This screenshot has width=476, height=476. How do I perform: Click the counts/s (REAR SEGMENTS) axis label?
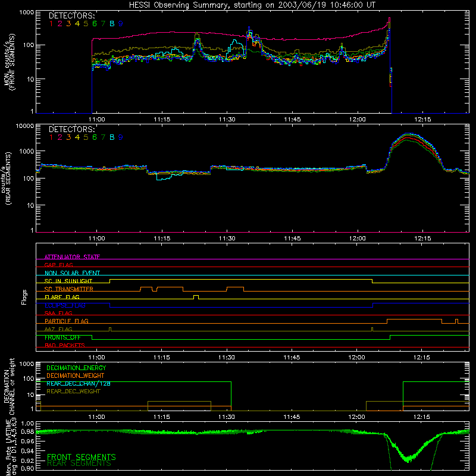tap(7, 178)
